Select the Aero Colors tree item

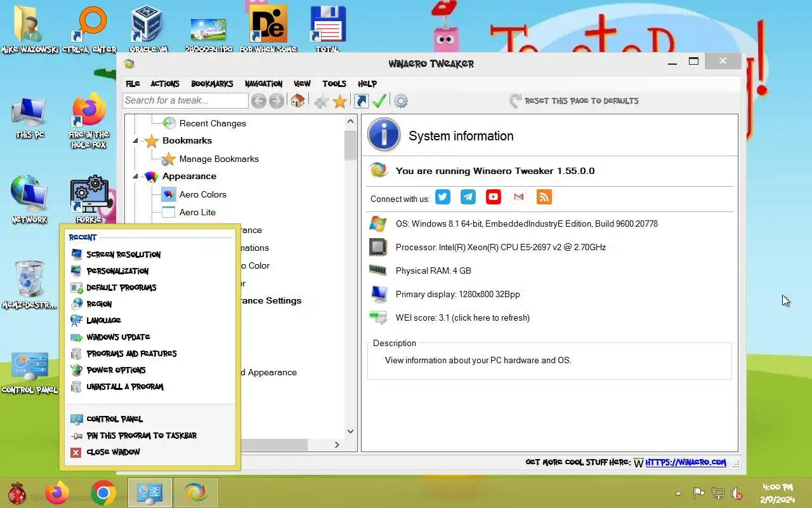click(202, 194)
